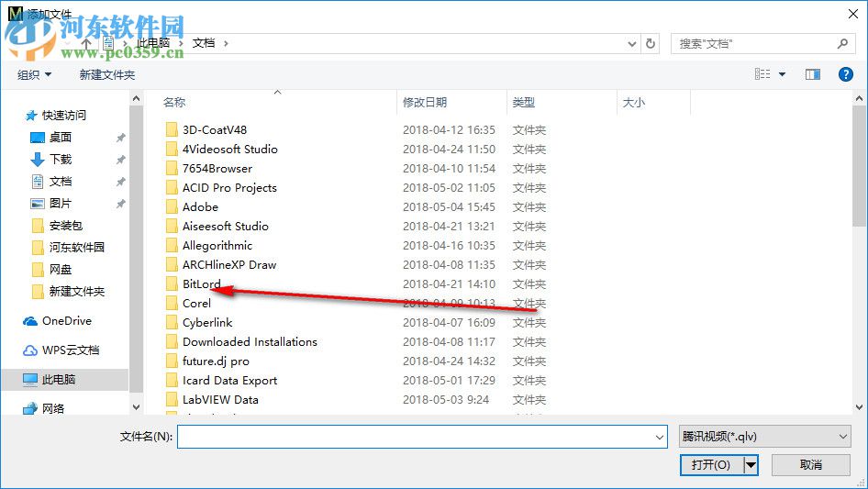The image size is (868, 489).
Task: Open the 组织 dropdown menu
Action: pyautogui.click(x=34, y=74)
